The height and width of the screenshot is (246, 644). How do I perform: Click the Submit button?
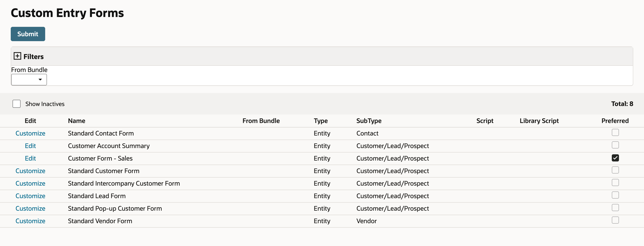(28, 34)
